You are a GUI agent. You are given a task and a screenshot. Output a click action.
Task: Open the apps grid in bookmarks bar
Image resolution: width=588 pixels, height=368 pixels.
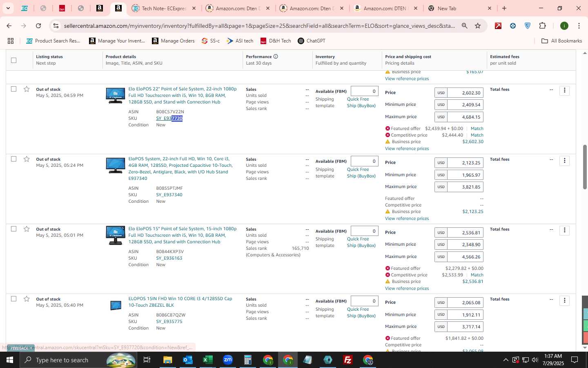(11, 41)
